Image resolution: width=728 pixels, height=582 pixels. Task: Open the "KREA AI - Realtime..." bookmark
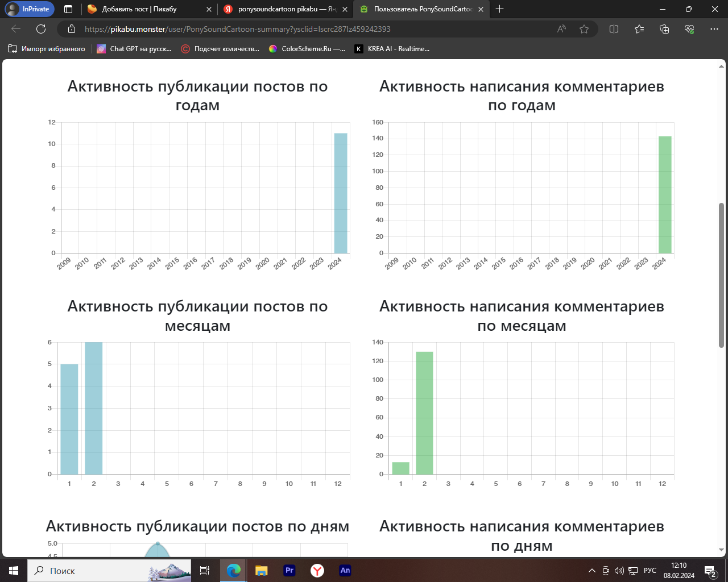pos(392,49)
